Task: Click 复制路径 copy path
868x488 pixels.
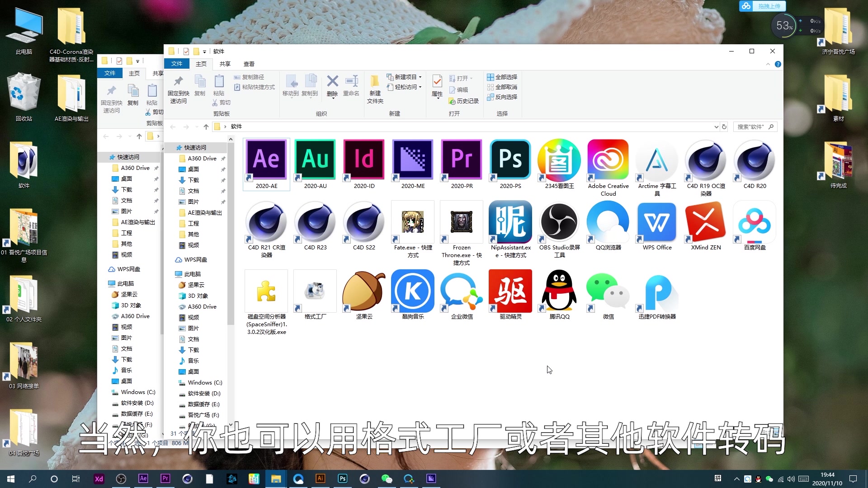Action: (x=249, y=77)
